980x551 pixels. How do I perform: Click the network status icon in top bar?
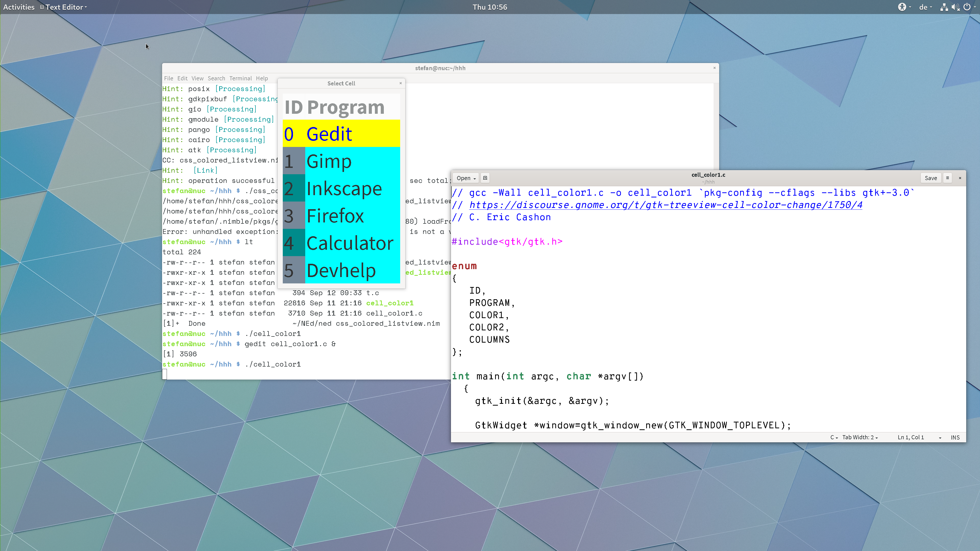point(944,7)
